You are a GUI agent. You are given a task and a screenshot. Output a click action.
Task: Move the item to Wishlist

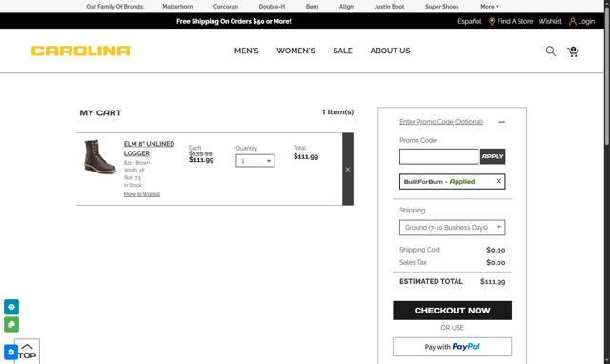click(x=142, y=194)
